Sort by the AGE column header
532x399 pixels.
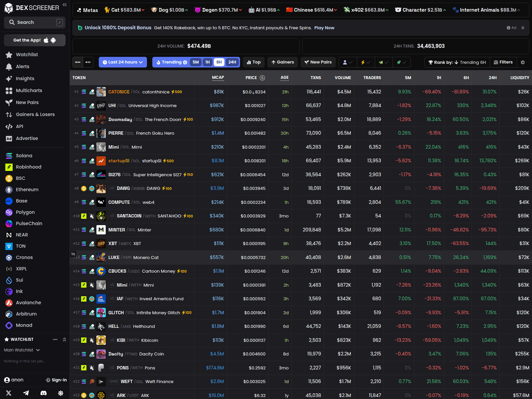pyautogui.click(x=285, y=77)
